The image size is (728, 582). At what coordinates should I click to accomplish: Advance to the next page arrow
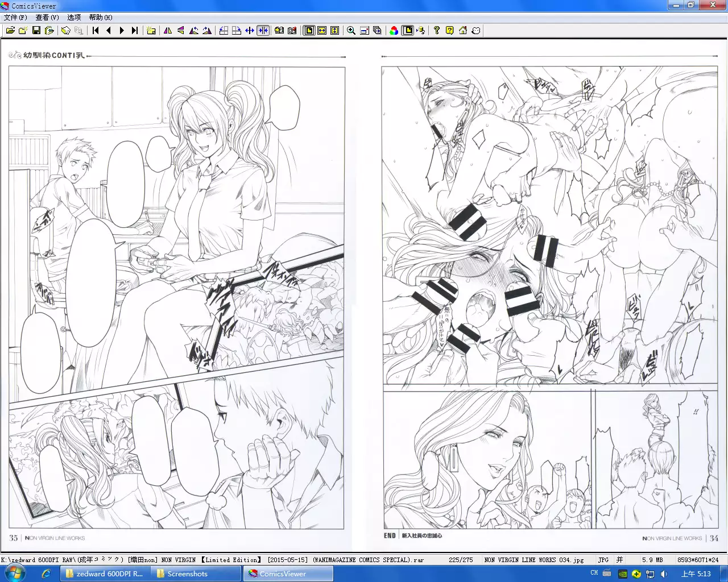coord(122,31)
